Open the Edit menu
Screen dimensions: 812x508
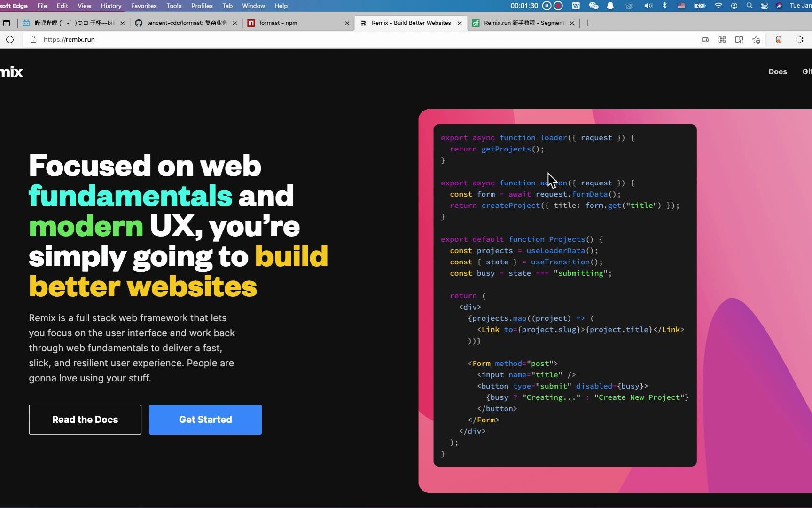62,6
